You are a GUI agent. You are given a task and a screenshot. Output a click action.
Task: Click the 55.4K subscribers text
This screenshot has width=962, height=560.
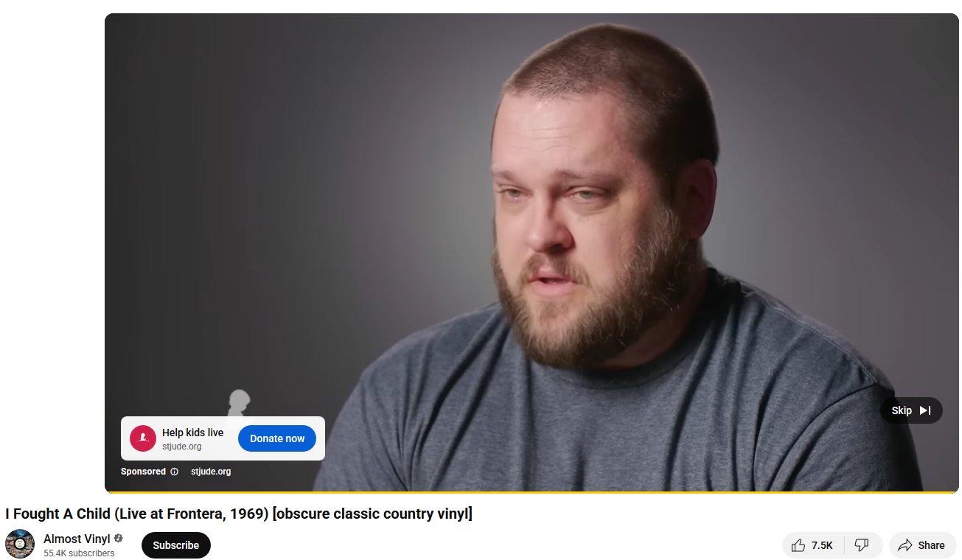pos(79,553)
